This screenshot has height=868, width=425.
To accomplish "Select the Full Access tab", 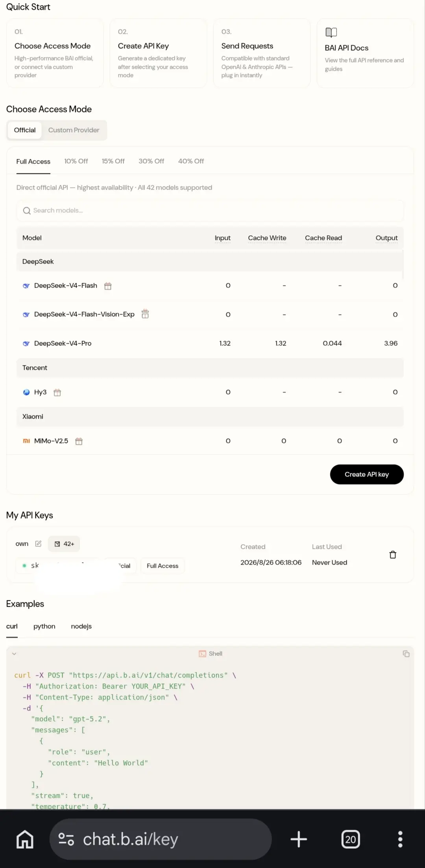I will 33,162.
